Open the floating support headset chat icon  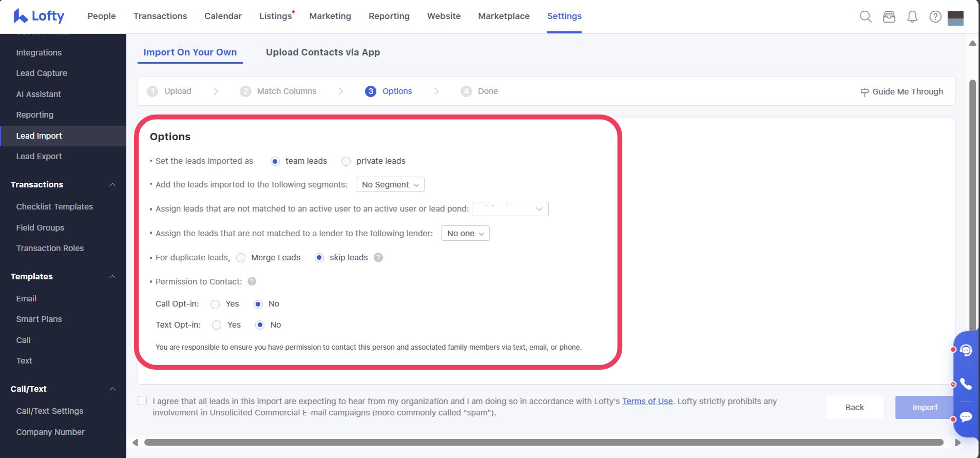966,350
